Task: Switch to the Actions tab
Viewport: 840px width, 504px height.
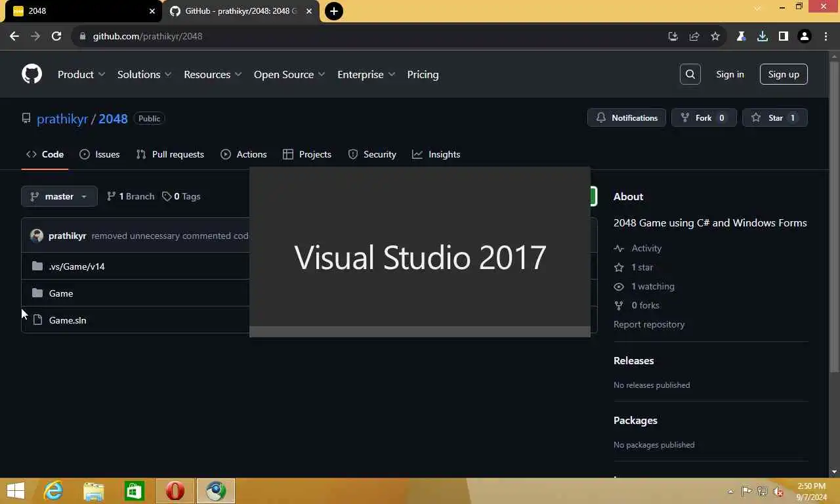Action: (x=243, y=154)
